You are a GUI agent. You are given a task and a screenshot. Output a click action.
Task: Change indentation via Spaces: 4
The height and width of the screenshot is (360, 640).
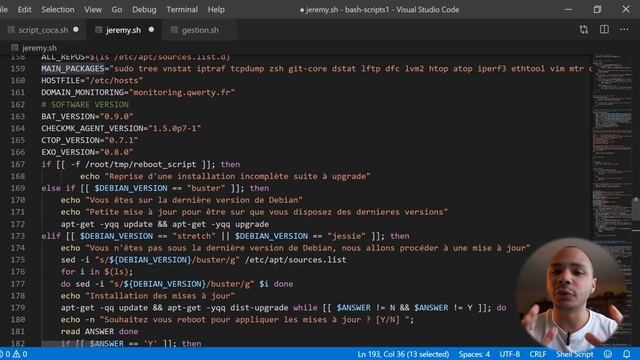[474, 354]
